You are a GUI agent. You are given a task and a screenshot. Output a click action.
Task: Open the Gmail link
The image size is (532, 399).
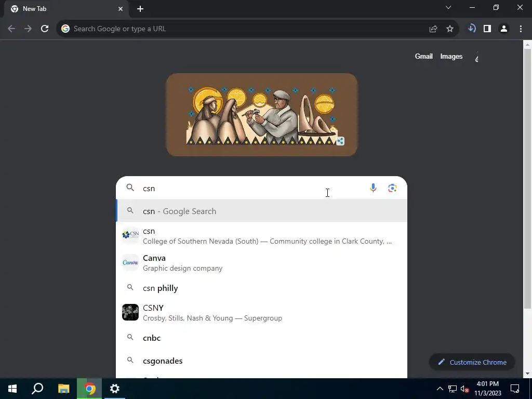point(424,56)
